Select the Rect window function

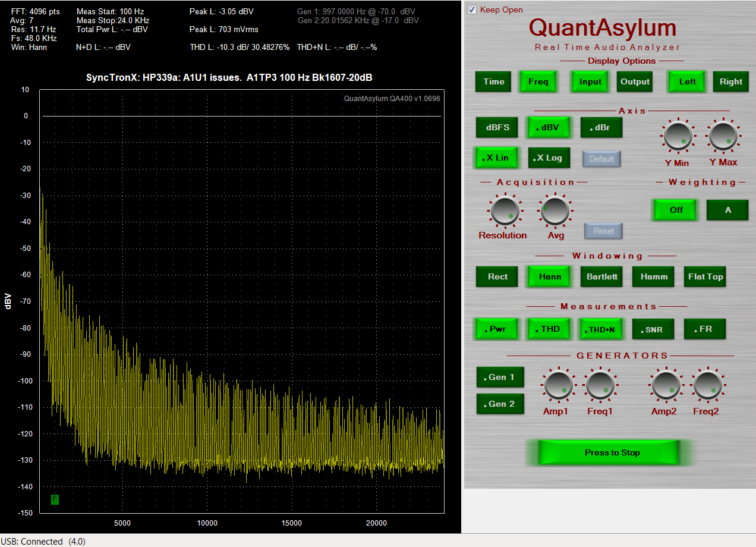pyautogui.click(x=497, y=276)
